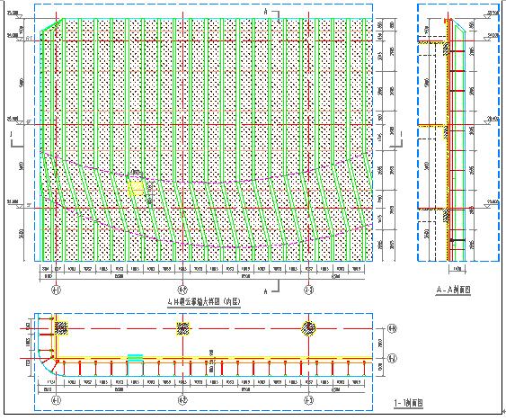Select top-left elevation level marker triangle
The image size is (506, 420).
point(20,16)
